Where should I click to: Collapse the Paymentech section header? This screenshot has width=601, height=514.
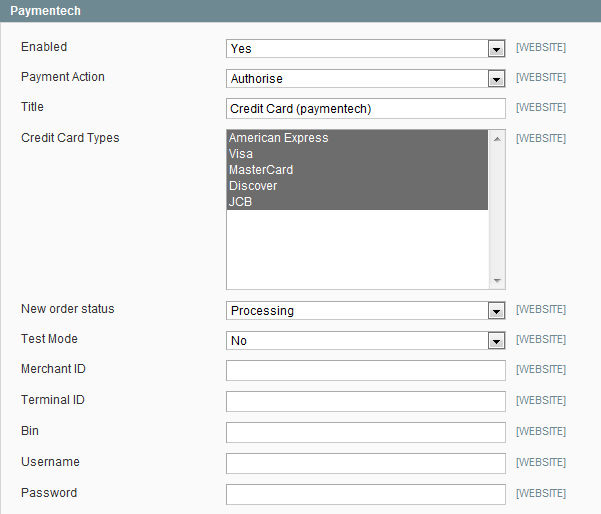(x=300, y=11)
